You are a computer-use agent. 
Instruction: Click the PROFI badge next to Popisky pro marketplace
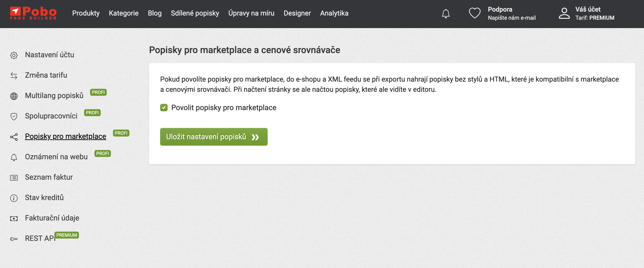coord(121,133)
